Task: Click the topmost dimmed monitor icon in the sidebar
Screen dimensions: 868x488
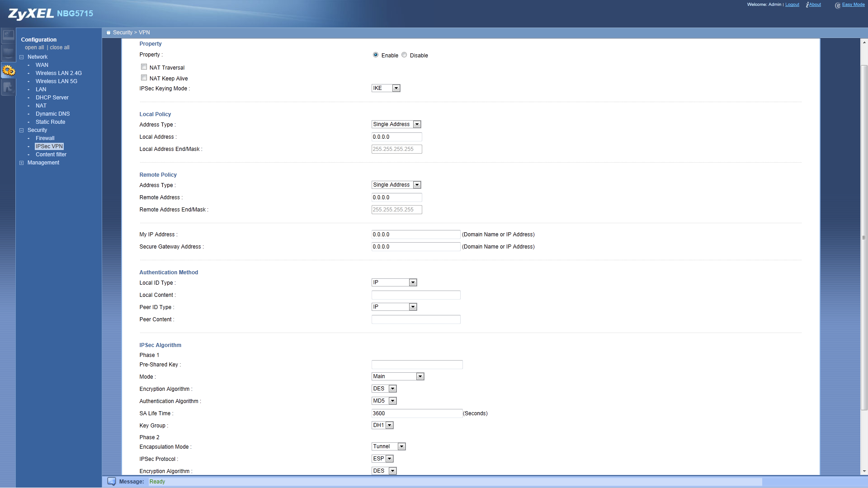Action: [x=8, y=35]
